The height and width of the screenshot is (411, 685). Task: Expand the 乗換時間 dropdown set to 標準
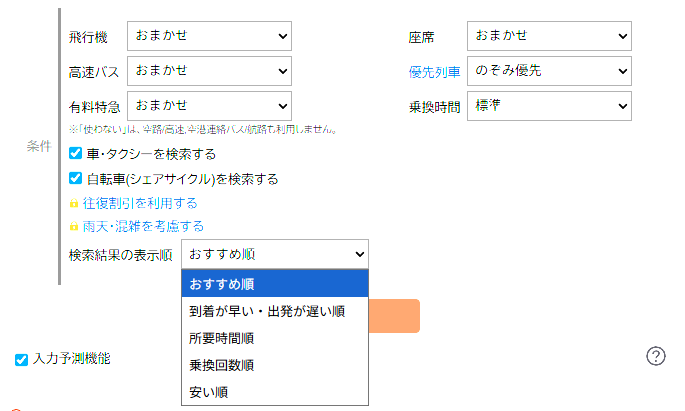[x=549, y=104]
